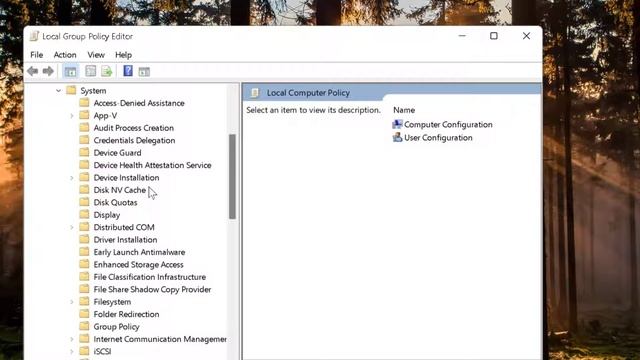This screenshot has width=640, height=360.
Task: Click the Device Guard folder icon
Action: 84,153
